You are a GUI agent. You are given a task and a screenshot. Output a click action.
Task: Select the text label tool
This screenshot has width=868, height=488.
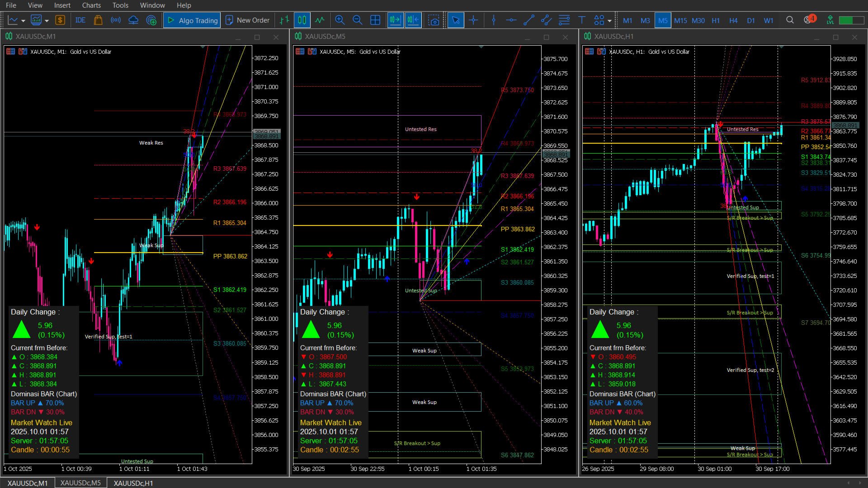click(582, 20)
